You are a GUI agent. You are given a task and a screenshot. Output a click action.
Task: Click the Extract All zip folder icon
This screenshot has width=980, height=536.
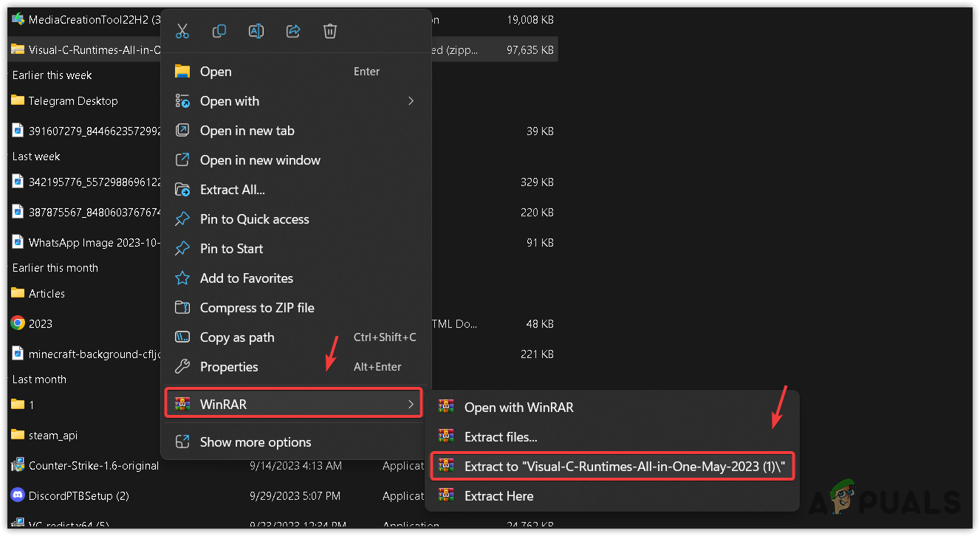(x=182, y=190)
